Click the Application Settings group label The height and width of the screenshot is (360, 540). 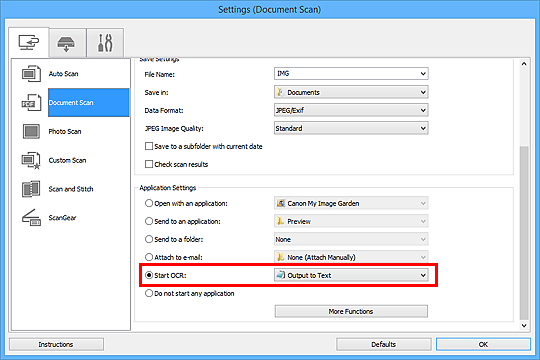click(x=168, y=188)
